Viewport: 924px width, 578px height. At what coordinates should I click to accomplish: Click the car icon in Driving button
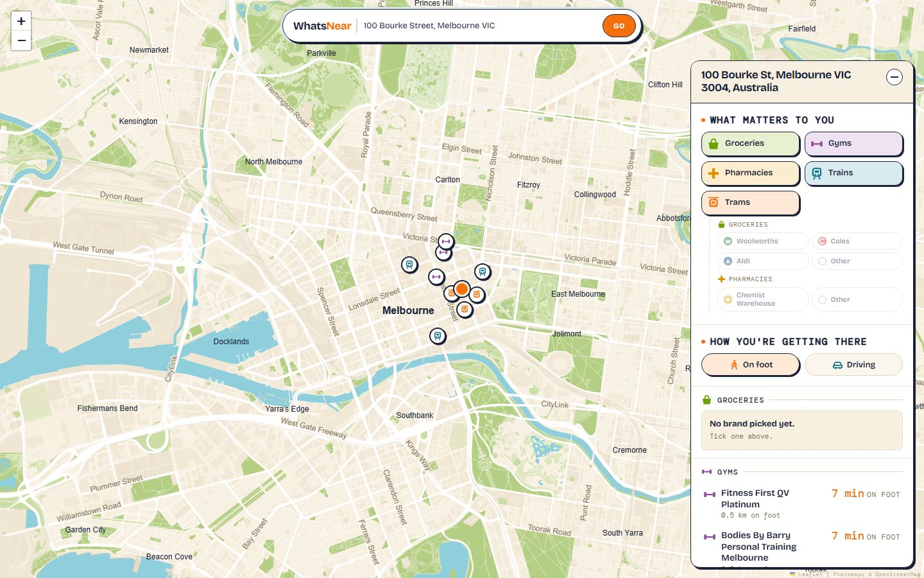click(837, 365)
